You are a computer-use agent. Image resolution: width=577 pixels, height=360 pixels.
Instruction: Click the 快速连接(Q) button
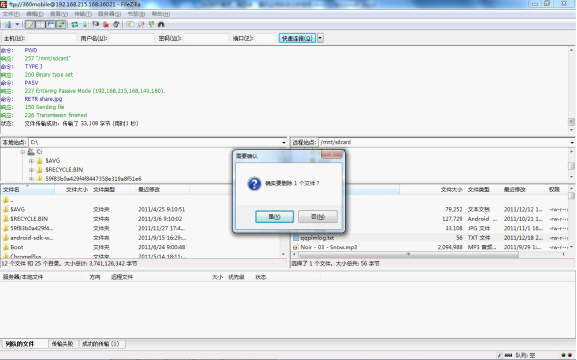pos(297,38)
